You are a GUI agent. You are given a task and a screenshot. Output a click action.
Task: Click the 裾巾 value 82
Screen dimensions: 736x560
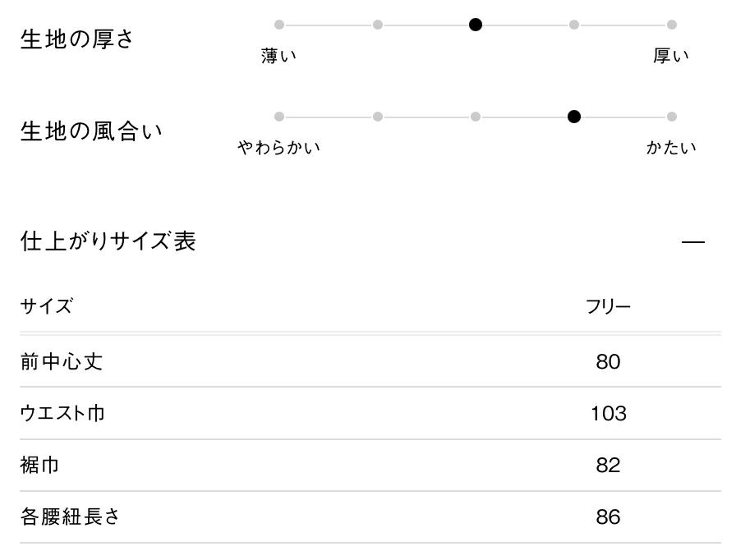pos(608,466)
